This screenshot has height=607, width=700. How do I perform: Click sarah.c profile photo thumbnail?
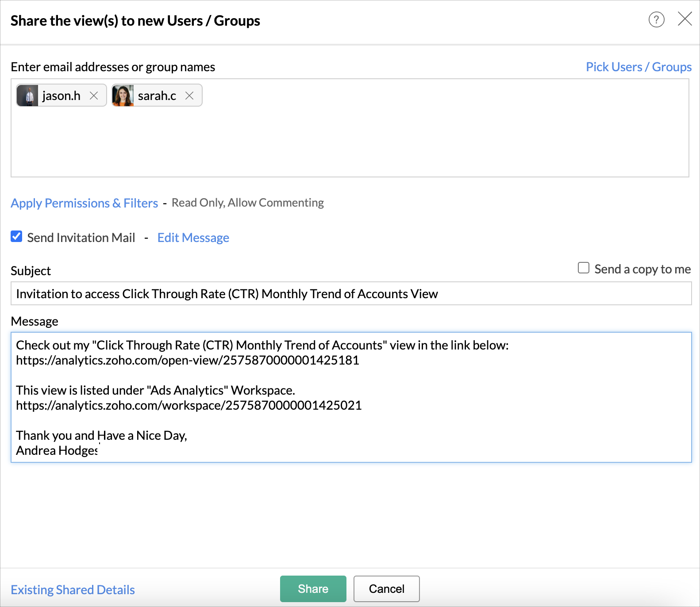pos(123,96)
